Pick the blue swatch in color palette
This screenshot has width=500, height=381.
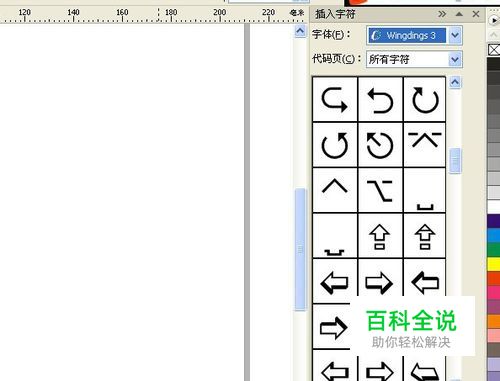[x=494, y=235]
